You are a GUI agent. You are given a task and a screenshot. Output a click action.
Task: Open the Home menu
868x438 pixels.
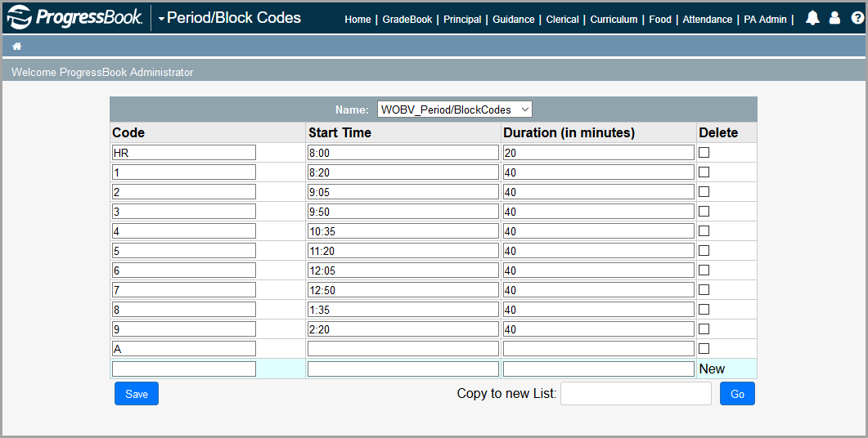[358, 20]
